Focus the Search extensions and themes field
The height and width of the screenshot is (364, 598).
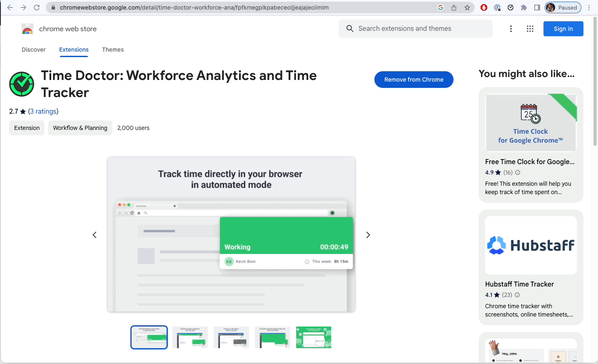coord(416,29)
